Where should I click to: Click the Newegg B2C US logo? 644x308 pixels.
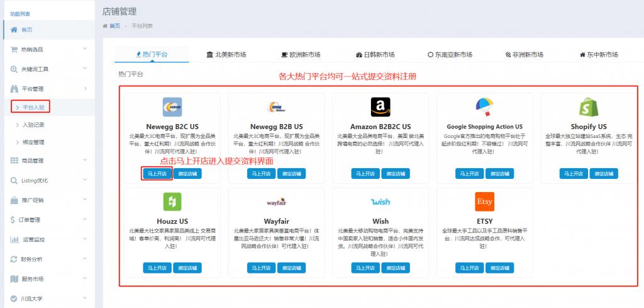pos(172,107)
